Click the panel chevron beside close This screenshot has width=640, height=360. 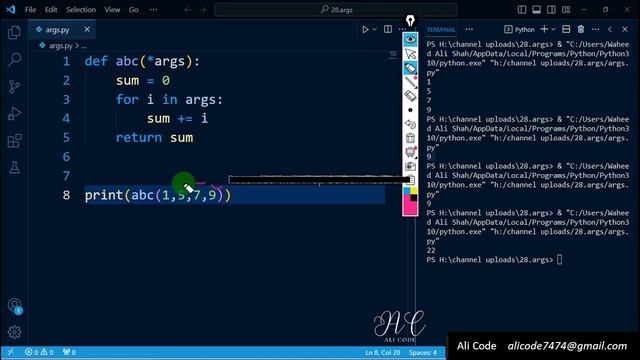point(610,29)
